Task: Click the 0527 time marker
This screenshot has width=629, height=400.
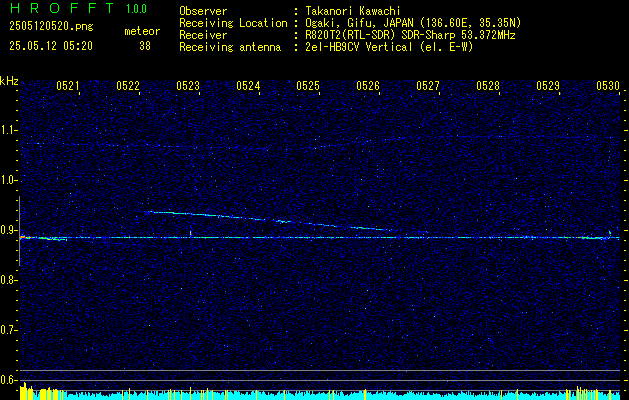Action: click(428, 85)
